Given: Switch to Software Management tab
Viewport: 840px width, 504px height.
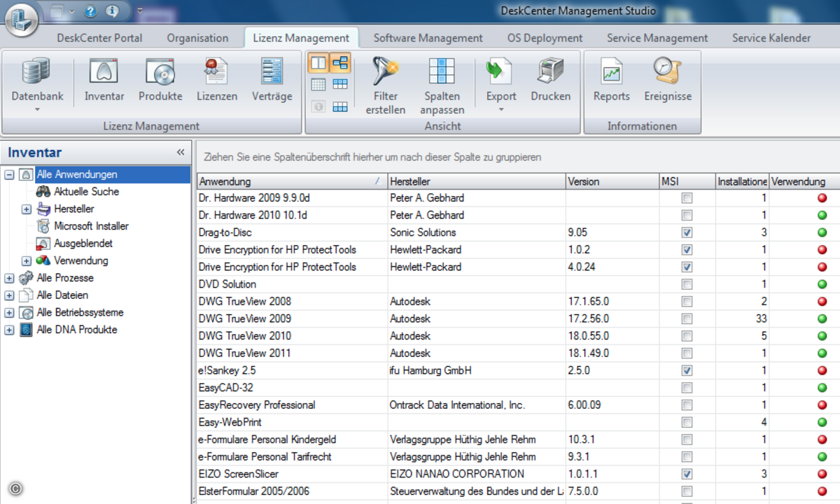Looking at the screenshot, I should point(428,38).
